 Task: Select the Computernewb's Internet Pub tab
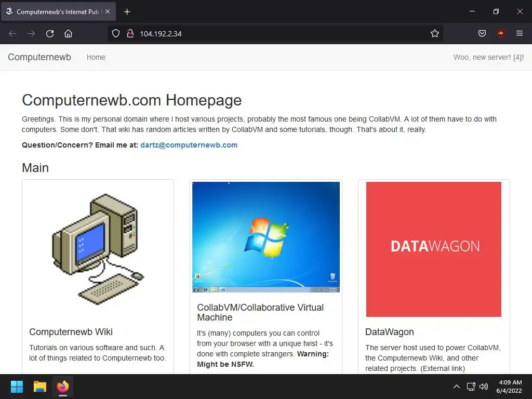pyautogui.click(x=58, y=11)
